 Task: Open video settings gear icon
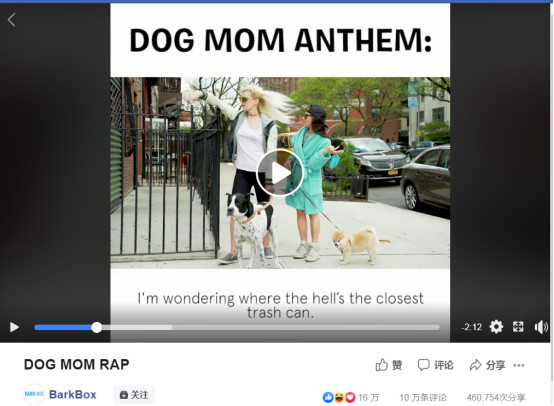click(496, 327)
